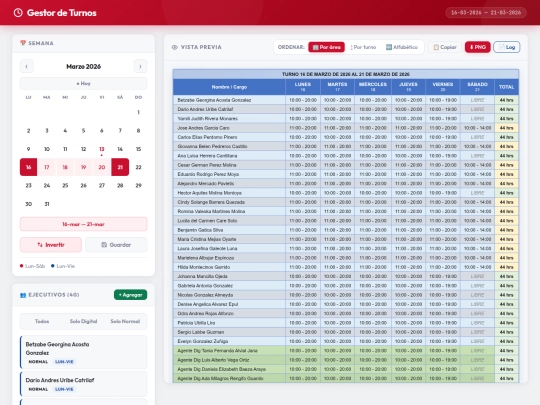Click the Nombre / Cargo column header
The image size is (540, 405).
(x=229, y=87)
